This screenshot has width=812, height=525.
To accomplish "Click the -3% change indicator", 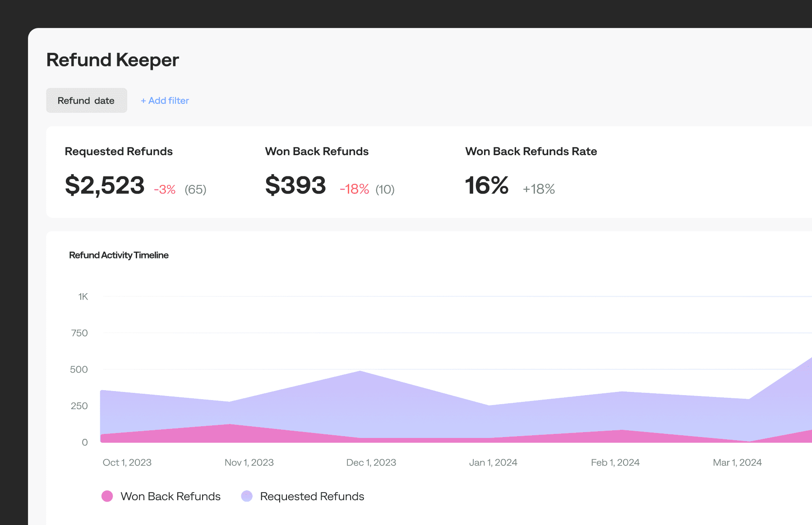I will pos(164,189).
